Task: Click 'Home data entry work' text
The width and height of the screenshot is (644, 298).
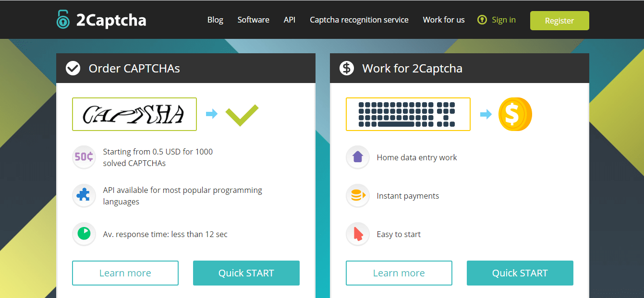Action: click(x=417, y=157)
